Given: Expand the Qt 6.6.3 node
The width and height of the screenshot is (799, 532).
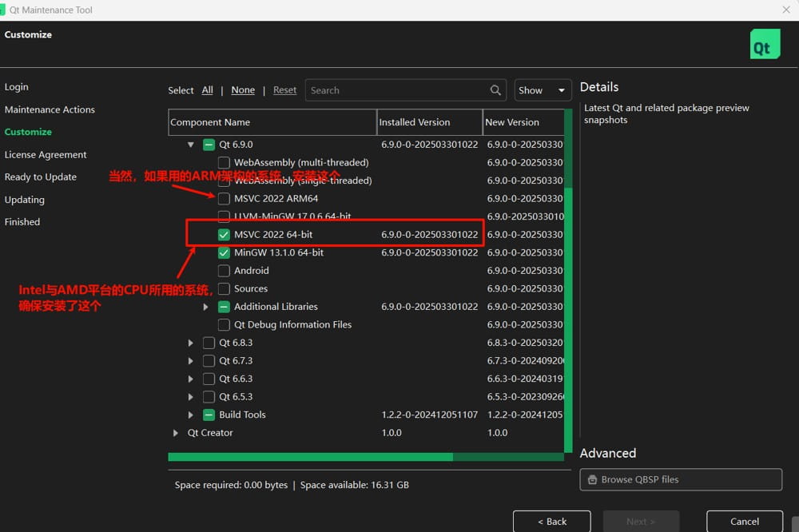Looking at the screenshot, I should tap(191, 379).
